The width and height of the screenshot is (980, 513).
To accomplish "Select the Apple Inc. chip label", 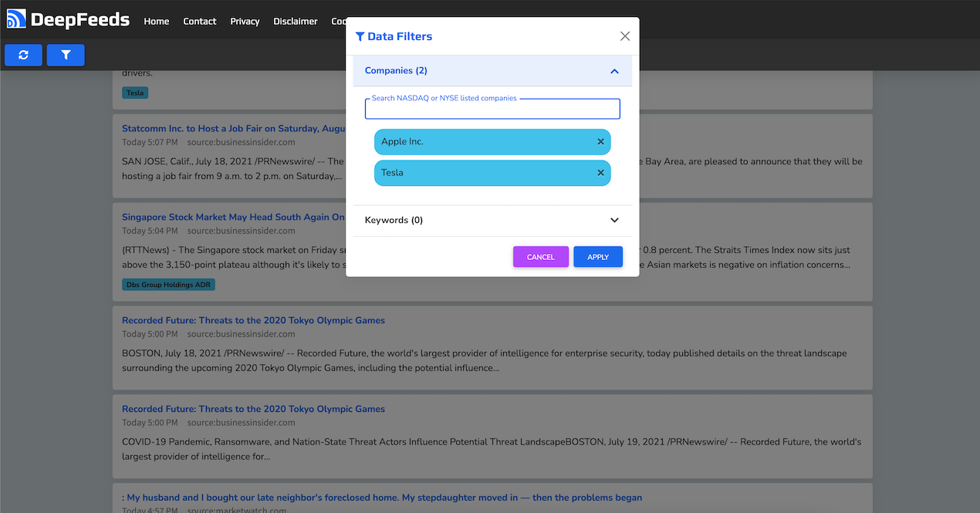I will point(402,142).
